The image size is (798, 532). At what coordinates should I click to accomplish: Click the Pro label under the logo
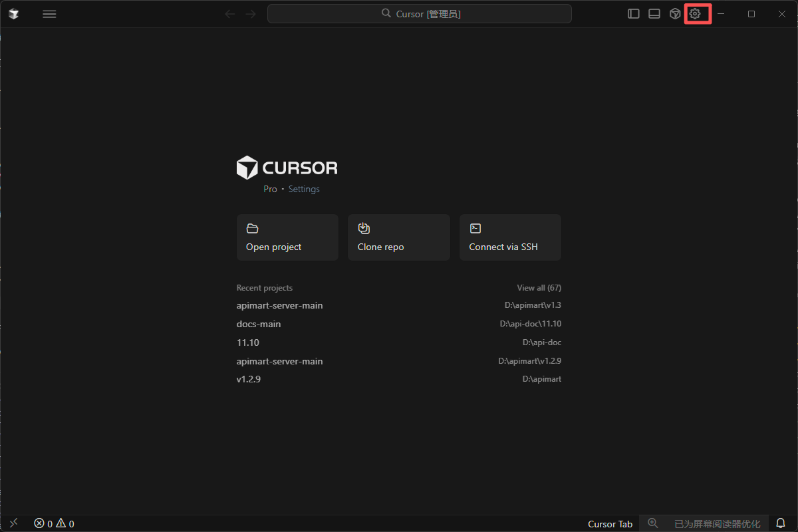click(270, 189)
